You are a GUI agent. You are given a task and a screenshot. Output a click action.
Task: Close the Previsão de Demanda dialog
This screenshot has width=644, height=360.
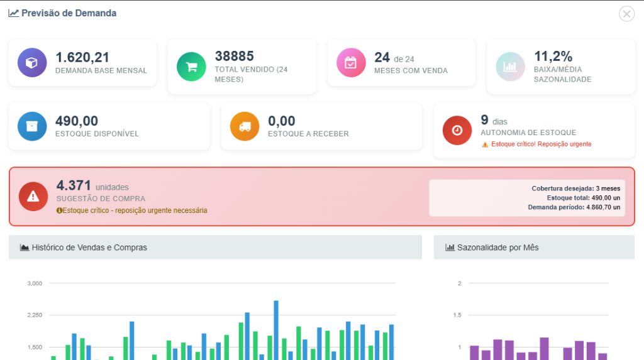click(x=626, y=14)
